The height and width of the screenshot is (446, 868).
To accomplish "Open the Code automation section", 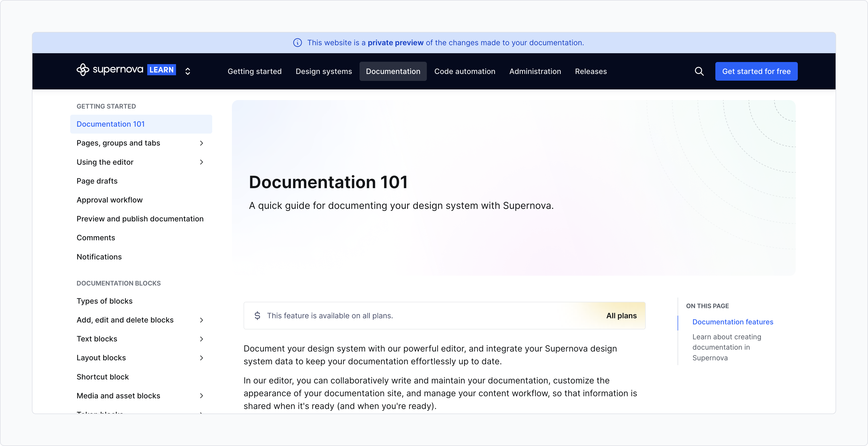I will click(465, 71).
